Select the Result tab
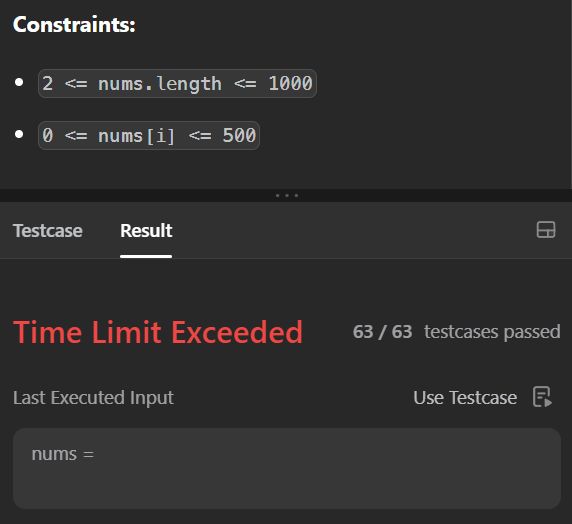 click(146, 231)
